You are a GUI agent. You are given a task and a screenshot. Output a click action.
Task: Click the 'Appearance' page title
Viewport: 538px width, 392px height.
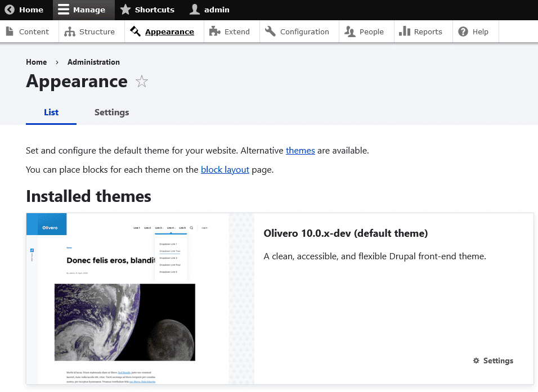coord(77,82)
